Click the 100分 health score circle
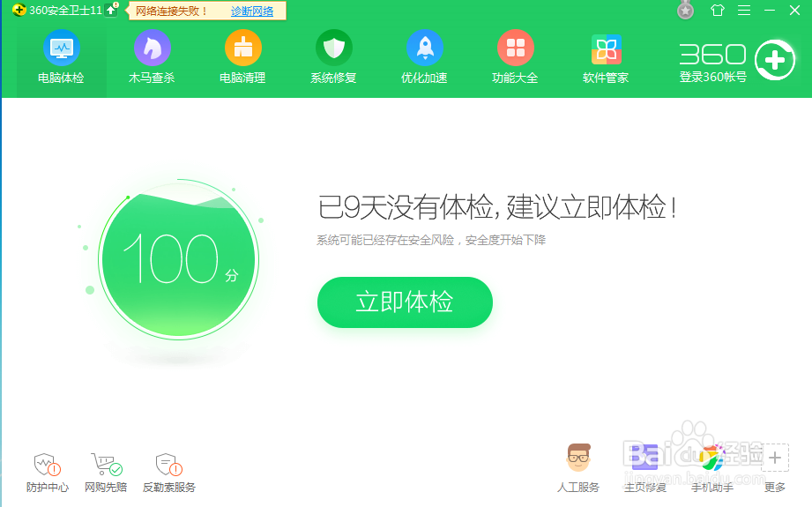The height and width of the screenshot is (507, 812). pos(179,259)
